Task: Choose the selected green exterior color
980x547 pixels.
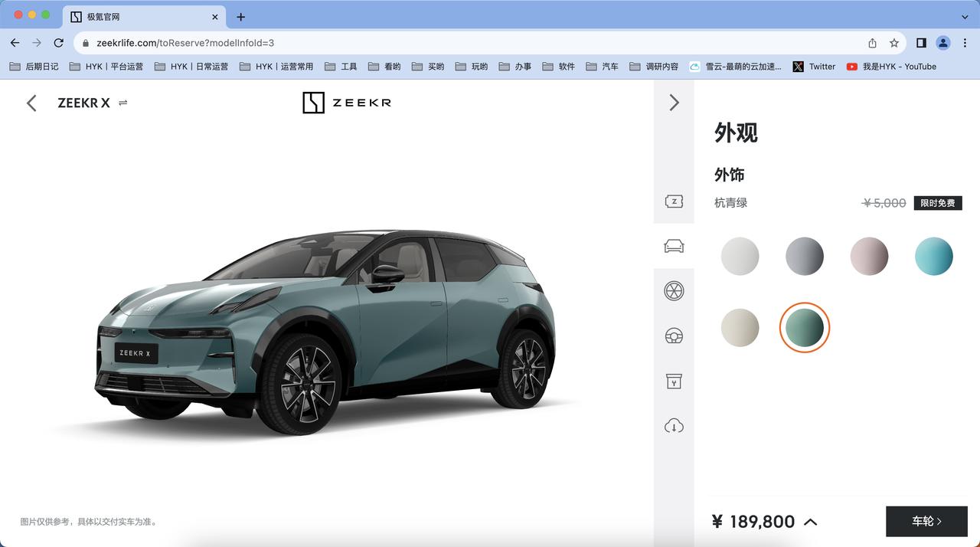Action: (x=805, y=327)
